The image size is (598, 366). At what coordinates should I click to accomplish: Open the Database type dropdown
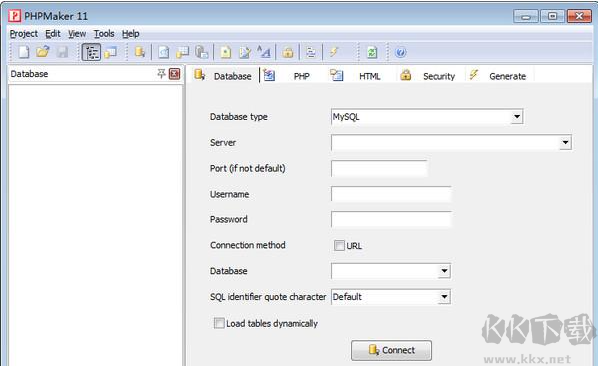[517, 117]
